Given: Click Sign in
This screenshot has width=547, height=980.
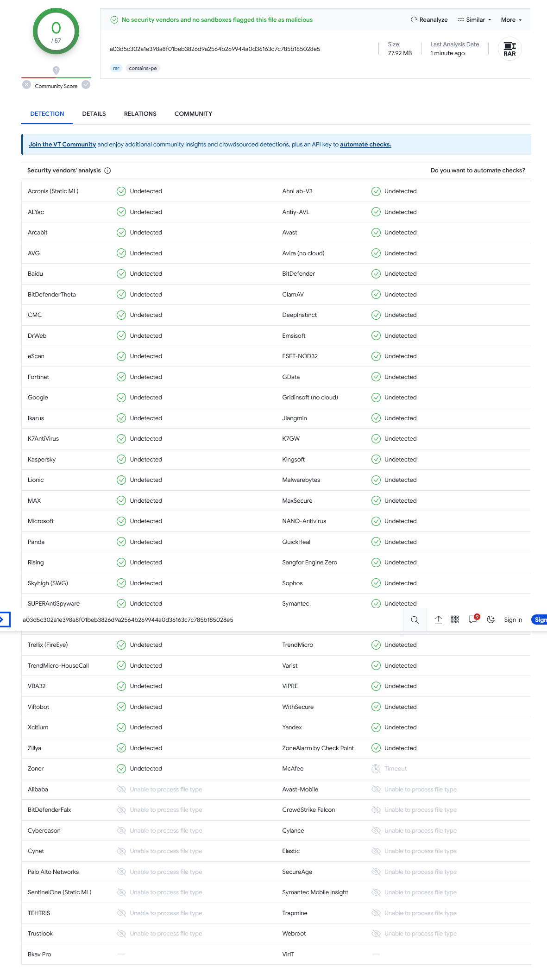Looking at the screenshot, I should 513,620.
